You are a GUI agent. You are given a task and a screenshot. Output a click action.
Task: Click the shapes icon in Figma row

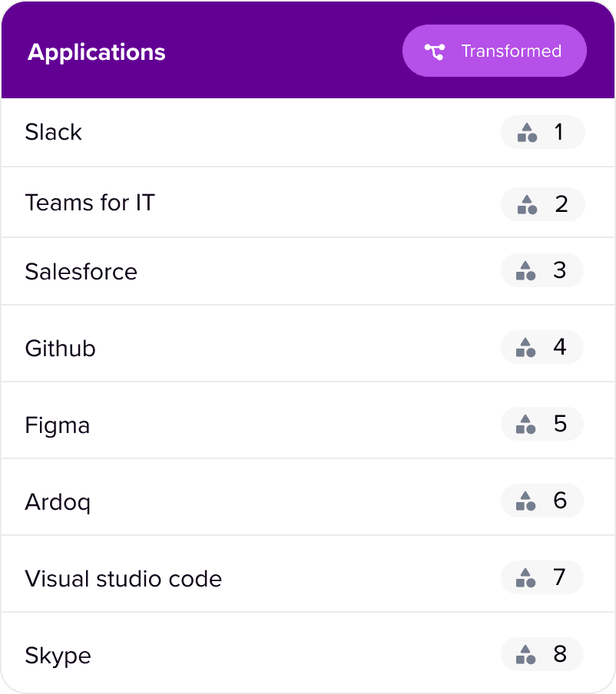point(526,425)
